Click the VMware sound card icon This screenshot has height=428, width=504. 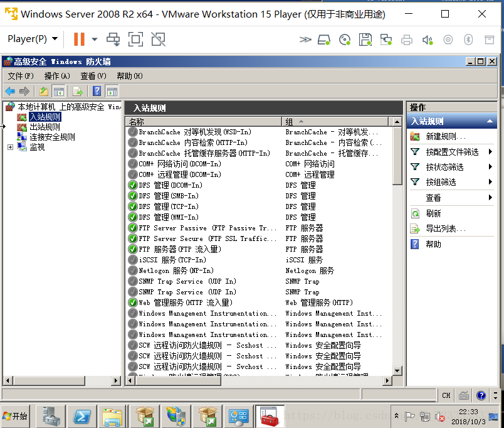428,40
